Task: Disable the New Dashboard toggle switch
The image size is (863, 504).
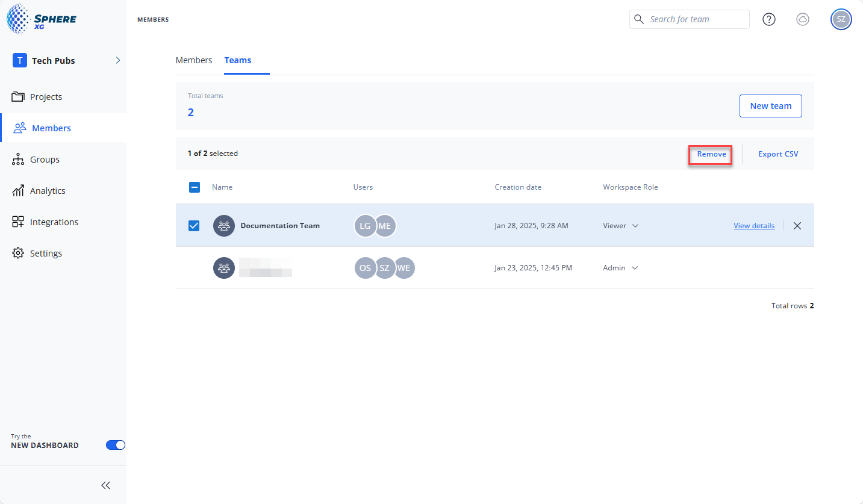Action: pyautogui.click(x=115, y=445)
